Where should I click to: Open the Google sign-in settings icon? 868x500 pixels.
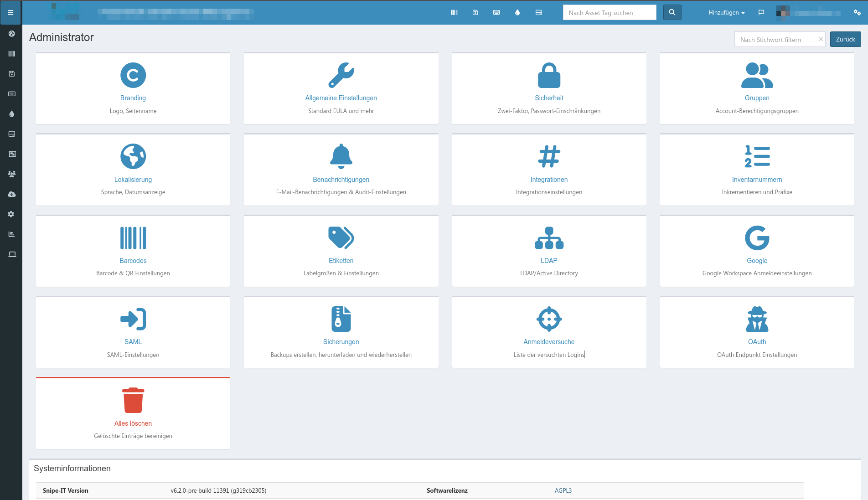[x=757, y=238]
